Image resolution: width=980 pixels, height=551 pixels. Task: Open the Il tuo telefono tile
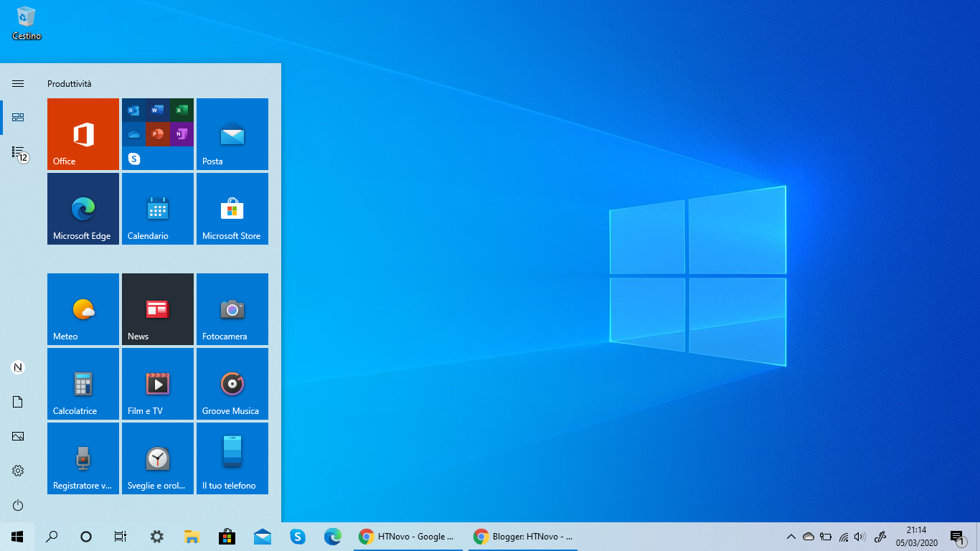(232, 458)
